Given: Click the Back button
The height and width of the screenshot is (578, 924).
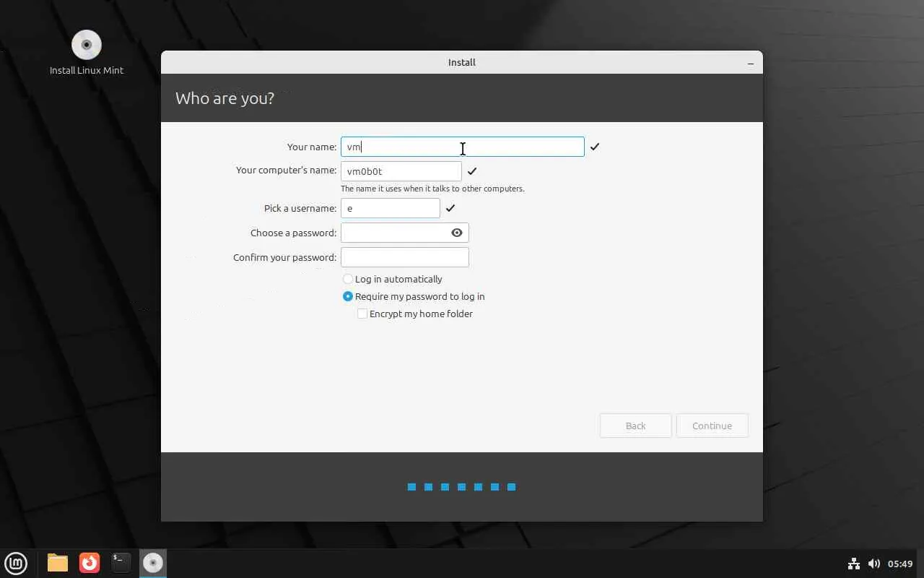Looking at the screenshot, I should point(635,426).
